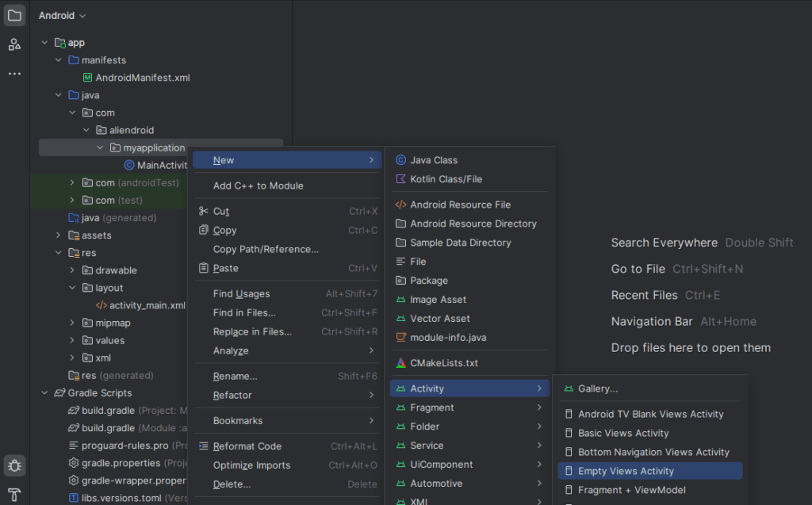The width and height of the screenshot is (812, 505).
Task: Open the New submenu entry
Action: (x=287, y=160)
